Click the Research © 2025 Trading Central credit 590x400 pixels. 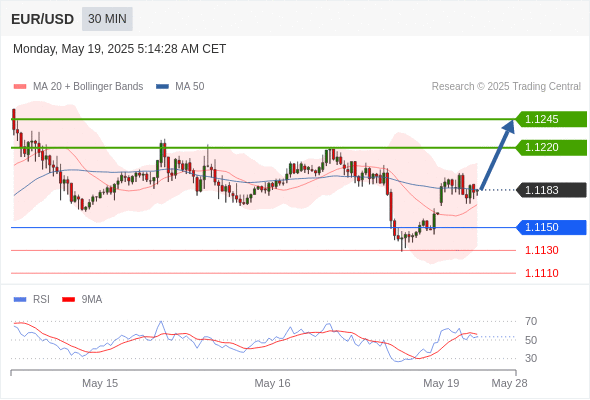(x=506, y=87)
